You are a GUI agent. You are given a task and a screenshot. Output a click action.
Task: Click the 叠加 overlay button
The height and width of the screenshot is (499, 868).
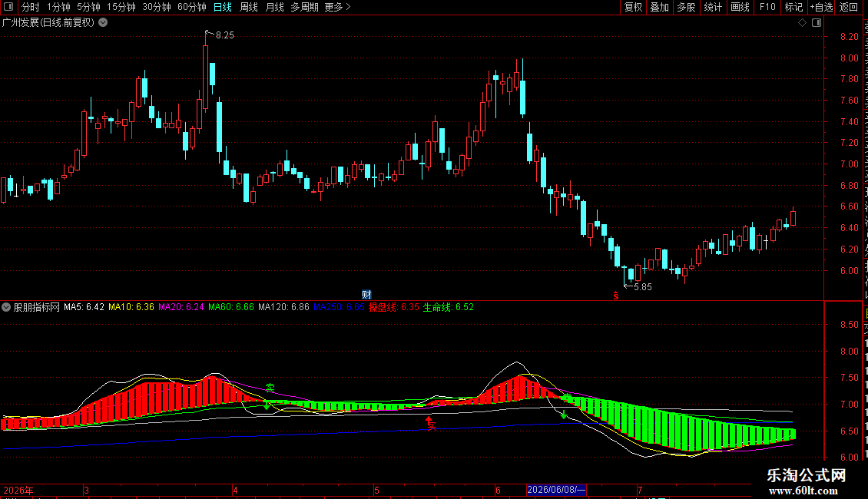[x=659, y=7]
